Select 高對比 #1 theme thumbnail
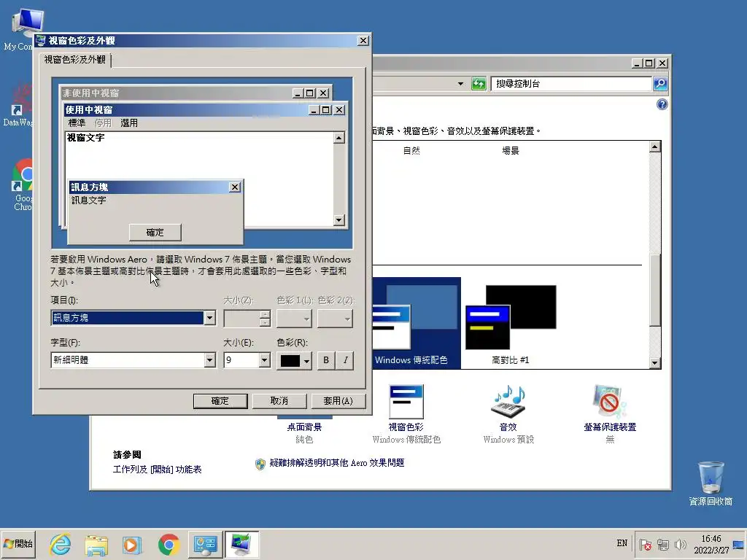This screenshot has width=747, height=560. [x=511, y=324]
